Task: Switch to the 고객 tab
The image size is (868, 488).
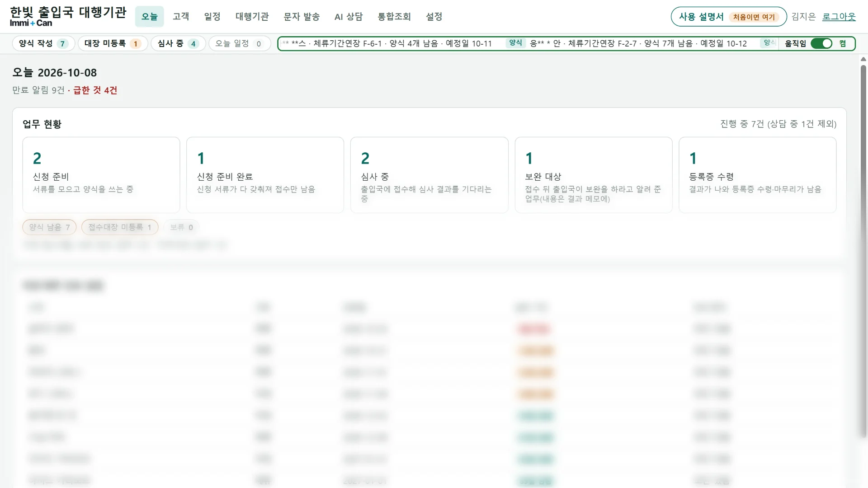Action: pos(181,17)
